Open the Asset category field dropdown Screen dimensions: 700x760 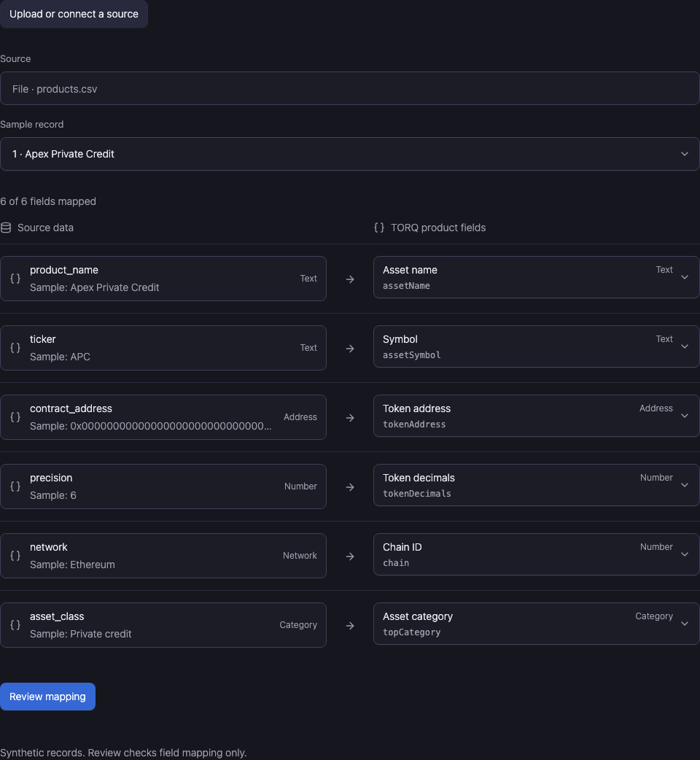[536, 624]
